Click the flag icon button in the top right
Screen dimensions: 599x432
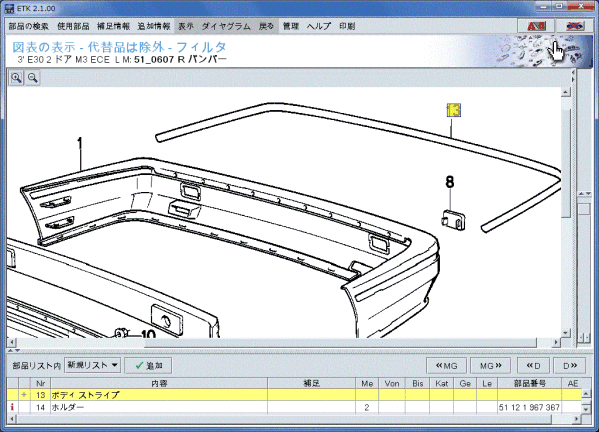[575, 26]
